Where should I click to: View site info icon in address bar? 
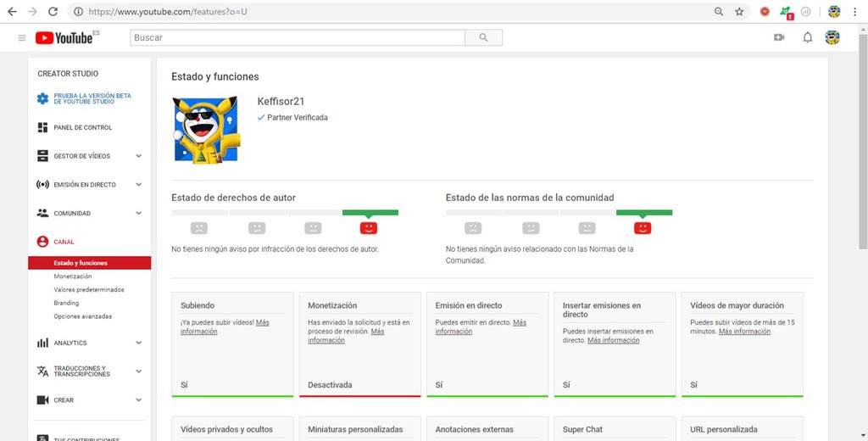click(79, 12)
